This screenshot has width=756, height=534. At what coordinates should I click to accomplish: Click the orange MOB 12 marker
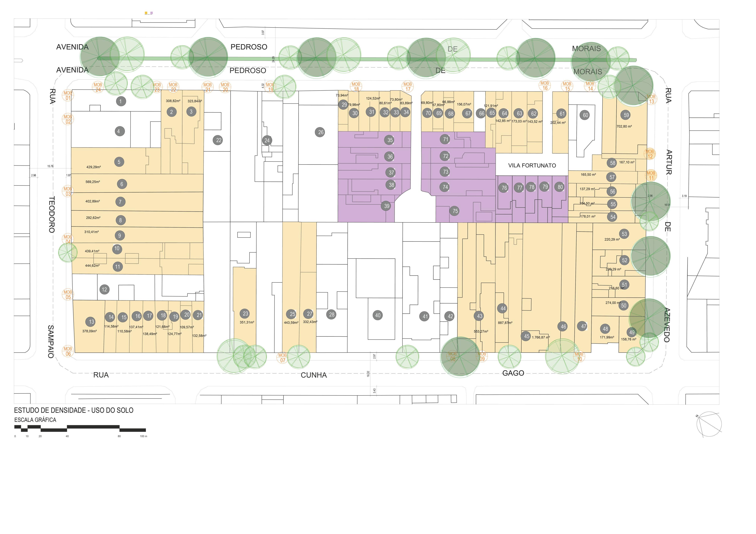coord(650,154)
